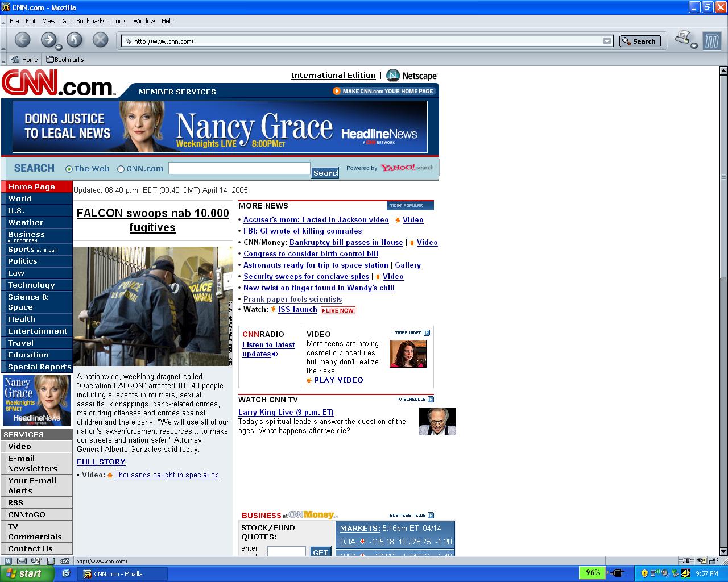The width and height of the screenshot is (728, 582).
Task: Open the Edit menu
Action: (x=31, y=21)
